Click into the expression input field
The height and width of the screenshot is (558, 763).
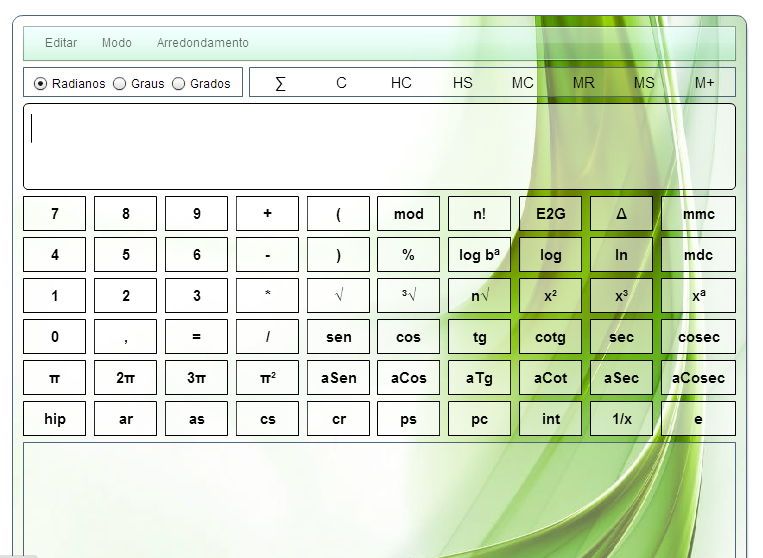(379, 146)
